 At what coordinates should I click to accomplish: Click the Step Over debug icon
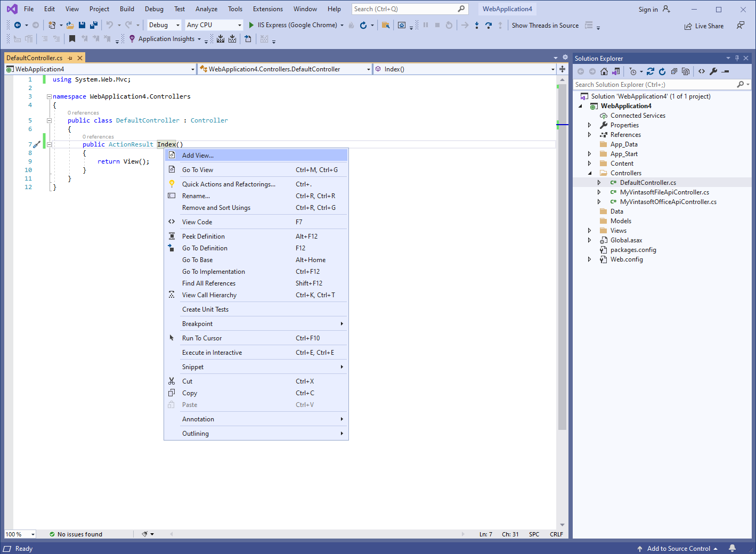[488, 25]
